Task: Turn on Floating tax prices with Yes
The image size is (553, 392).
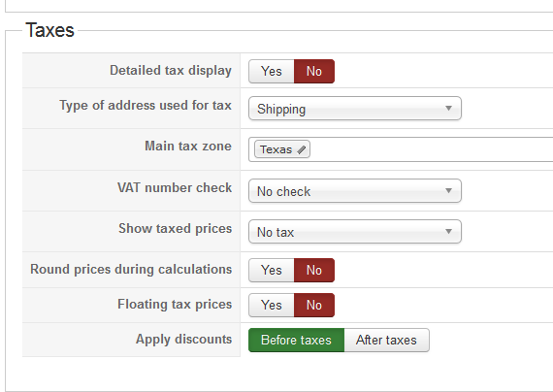Action: tap(272, 305)
